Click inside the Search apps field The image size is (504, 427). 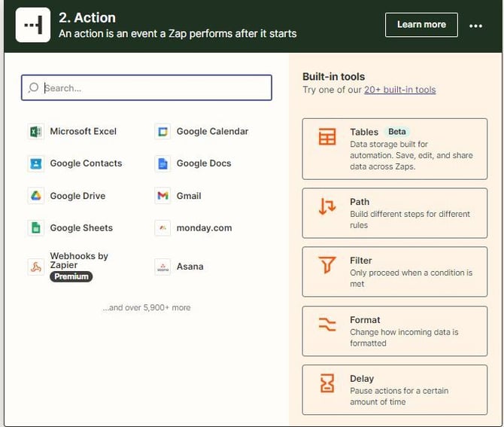(x=147, y=88)
